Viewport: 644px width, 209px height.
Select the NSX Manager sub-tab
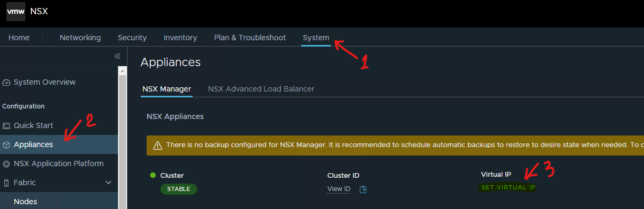click(167, 89)
